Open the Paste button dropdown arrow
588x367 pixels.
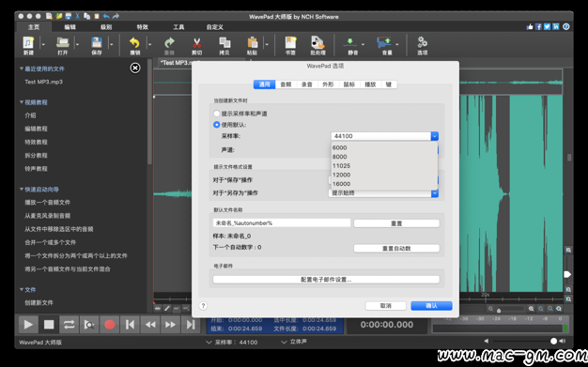click(267, 44)
